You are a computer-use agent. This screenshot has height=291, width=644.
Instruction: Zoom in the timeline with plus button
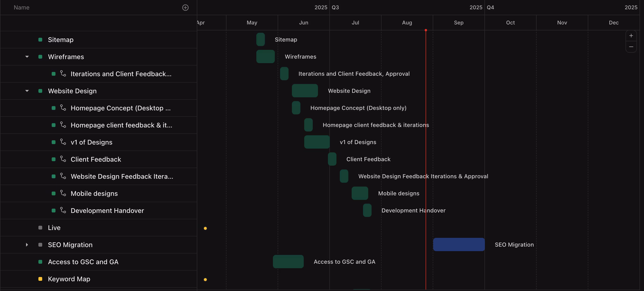631,36
